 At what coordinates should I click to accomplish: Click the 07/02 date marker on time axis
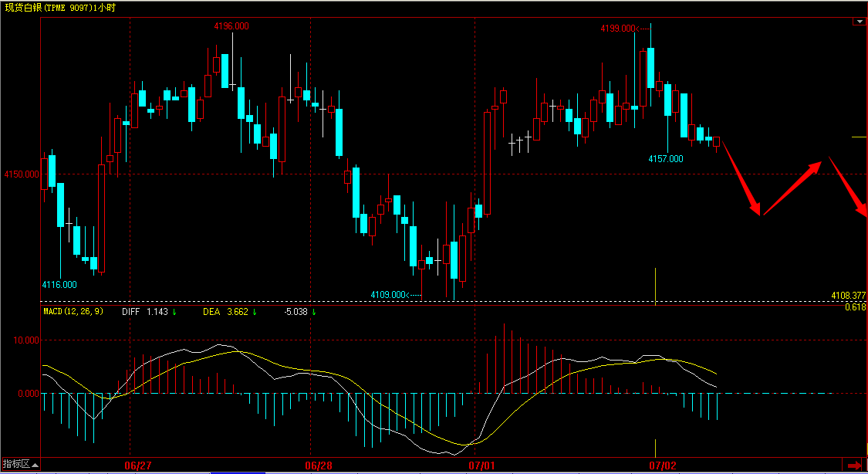pyautogui.click(x=662, y=466)
